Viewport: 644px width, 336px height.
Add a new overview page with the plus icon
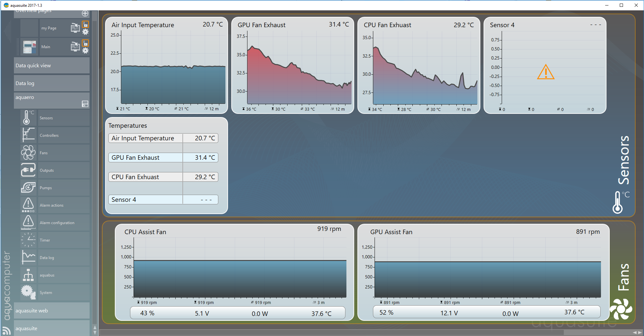pos(85,13)
